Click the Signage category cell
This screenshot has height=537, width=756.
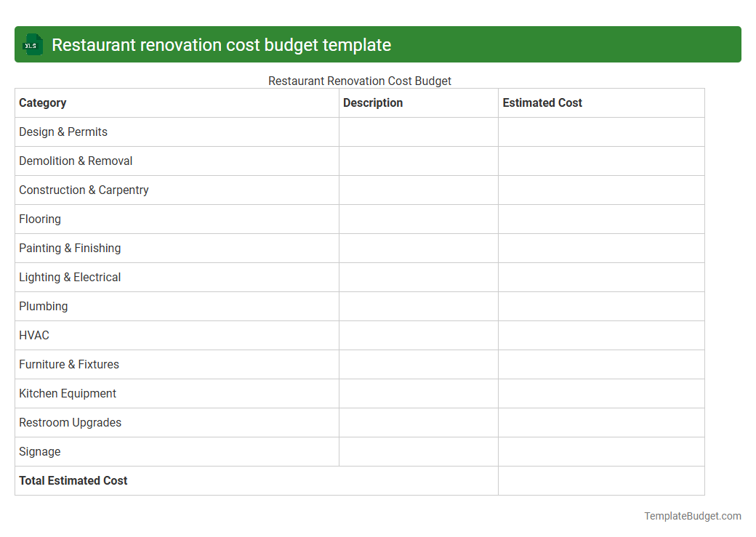[39, 451]
